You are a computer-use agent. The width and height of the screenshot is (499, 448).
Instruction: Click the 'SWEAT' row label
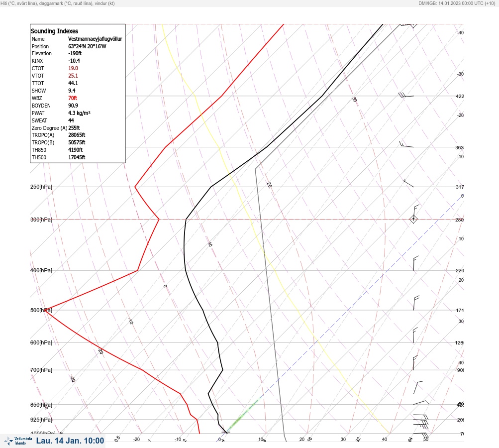tap(39, 120)
